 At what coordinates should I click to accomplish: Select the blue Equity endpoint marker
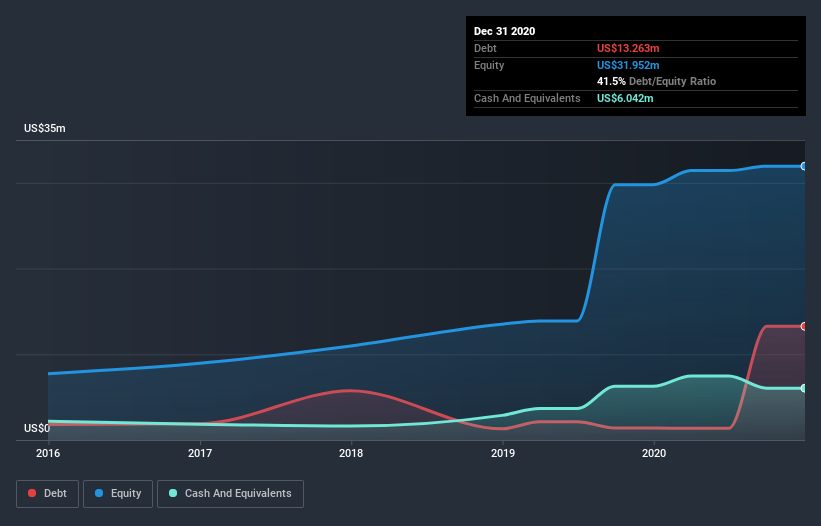pos(804,166)
